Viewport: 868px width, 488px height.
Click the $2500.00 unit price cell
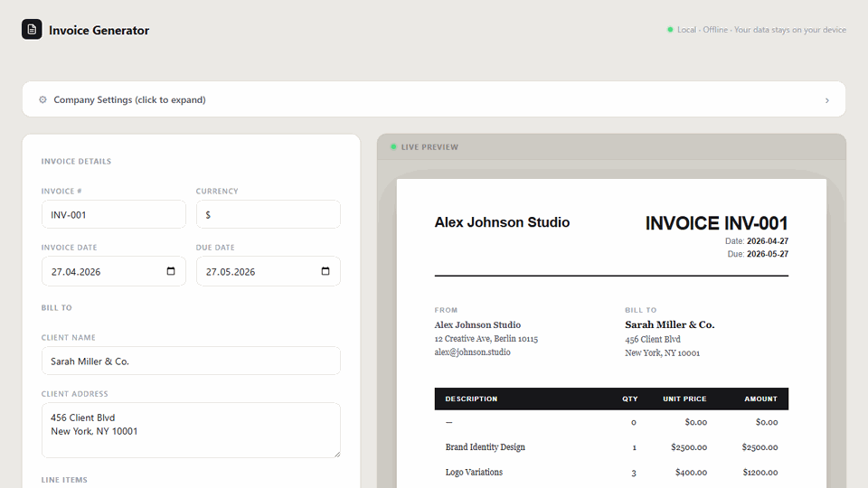point(689,447)
